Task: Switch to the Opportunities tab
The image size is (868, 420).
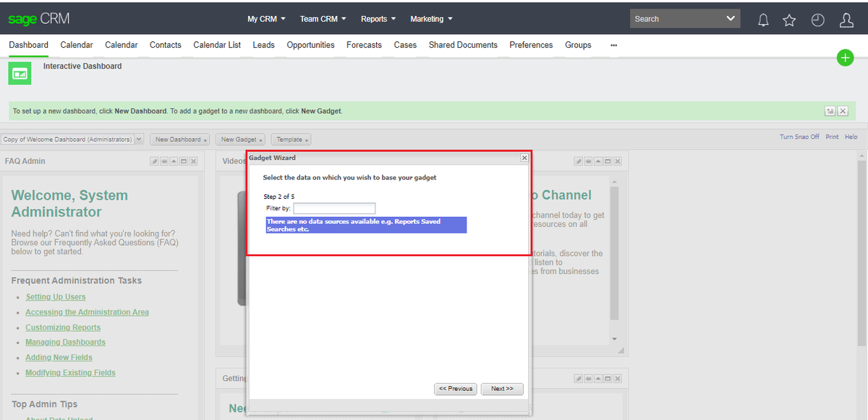Action: click(x=310, y=45)
